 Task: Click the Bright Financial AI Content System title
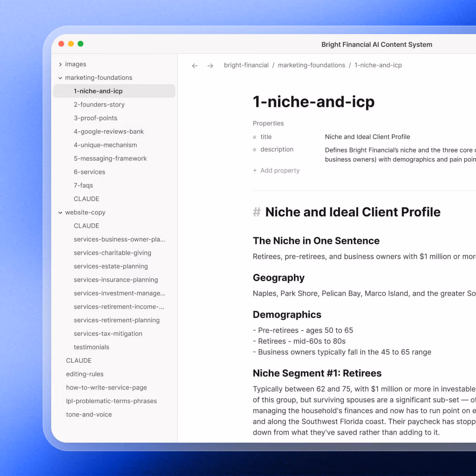pos(377,45)
